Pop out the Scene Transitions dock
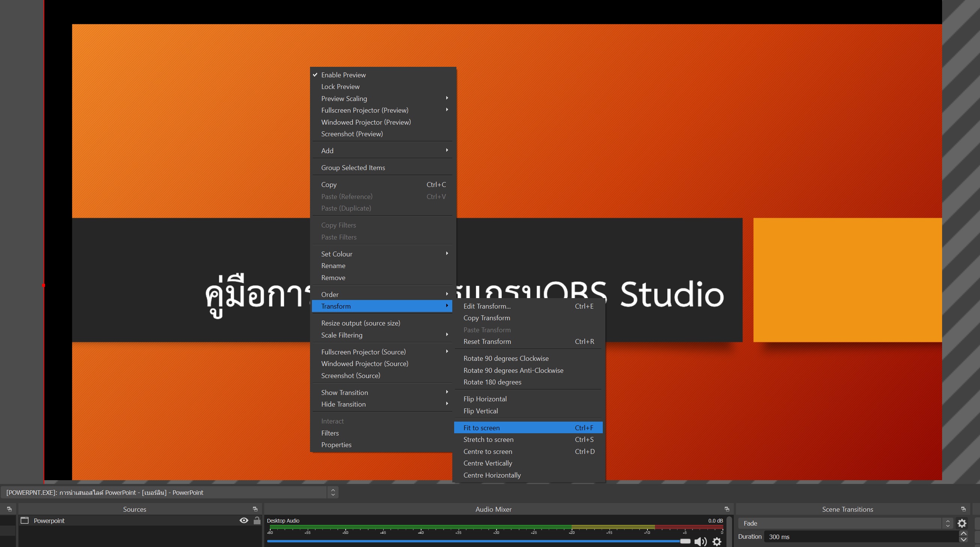The image size is (980, 547). coord(963,509)
